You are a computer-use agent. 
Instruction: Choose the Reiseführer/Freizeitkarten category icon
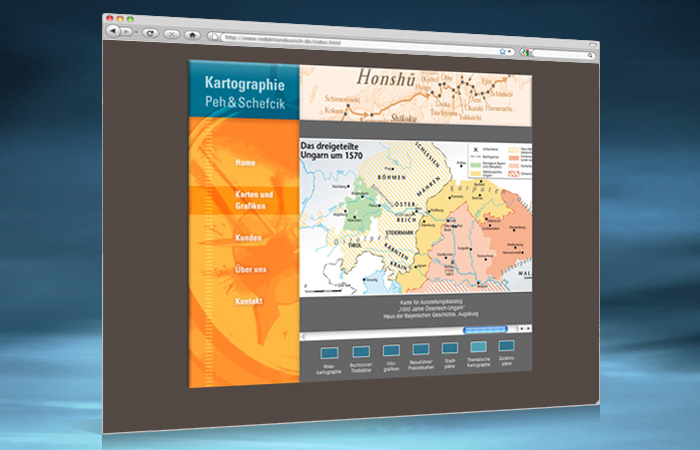click(x=420, y=349)
